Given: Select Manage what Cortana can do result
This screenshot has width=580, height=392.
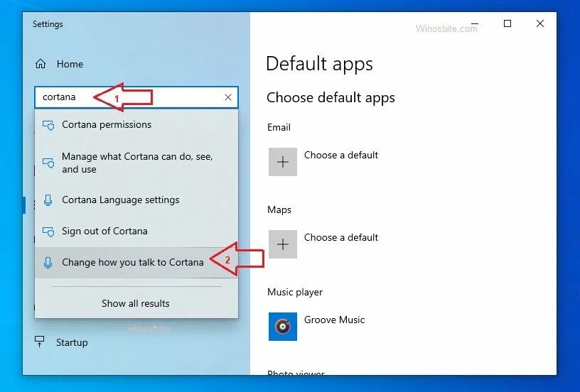Looking at the screenshot, I should [136, 163].
